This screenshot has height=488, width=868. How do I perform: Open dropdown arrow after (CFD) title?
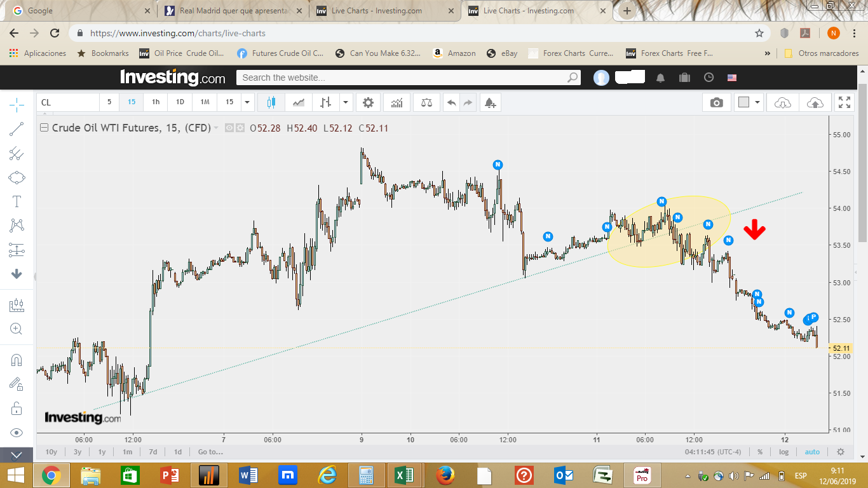[216, 128]
